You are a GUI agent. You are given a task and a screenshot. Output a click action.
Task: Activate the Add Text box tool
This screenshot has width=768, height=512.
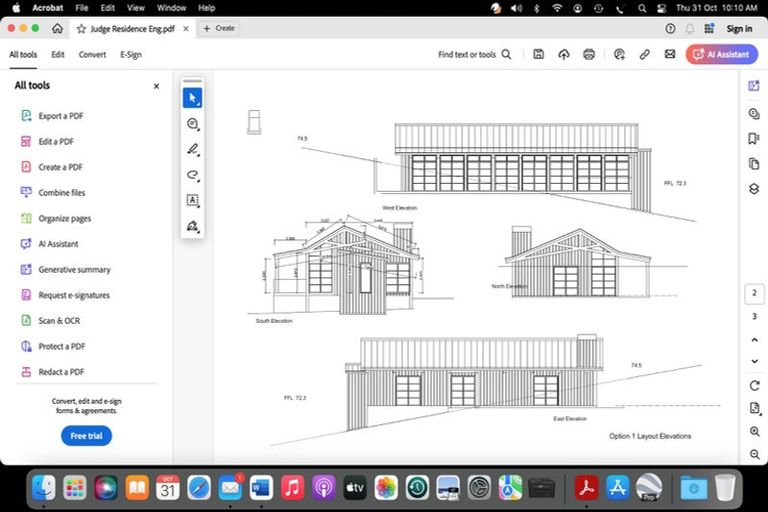(x=193, y=201)
